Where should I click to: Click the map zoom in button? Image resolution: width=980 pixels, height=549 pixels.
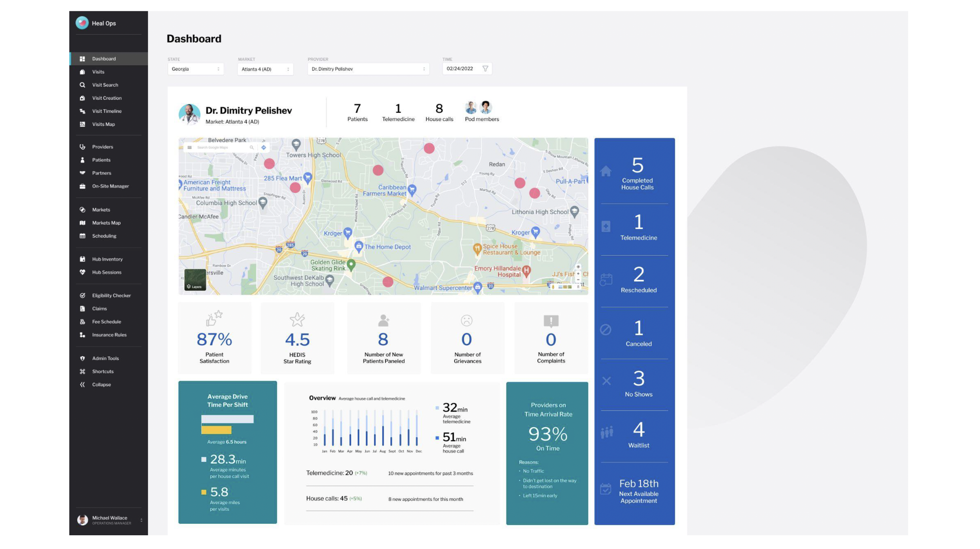coord(578,274)
